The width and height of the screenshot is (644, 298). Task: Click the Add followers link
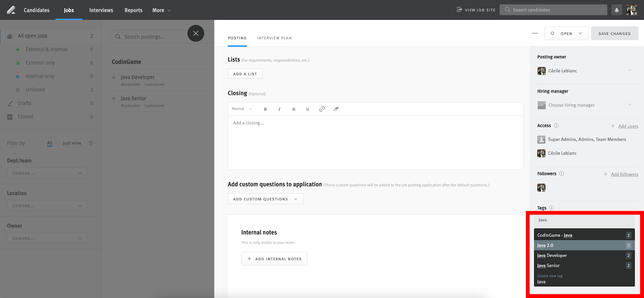point(624,174)
